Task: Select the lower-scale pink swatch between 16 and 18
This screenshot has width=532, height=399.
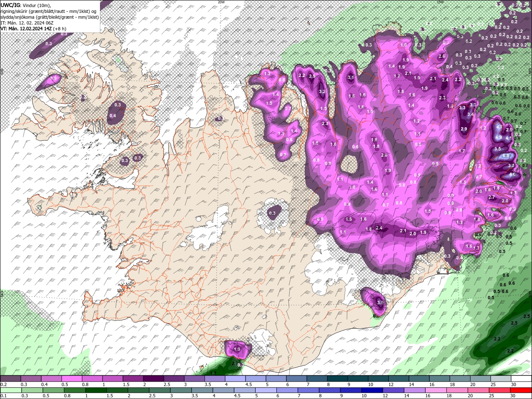Action: (436, 390)
